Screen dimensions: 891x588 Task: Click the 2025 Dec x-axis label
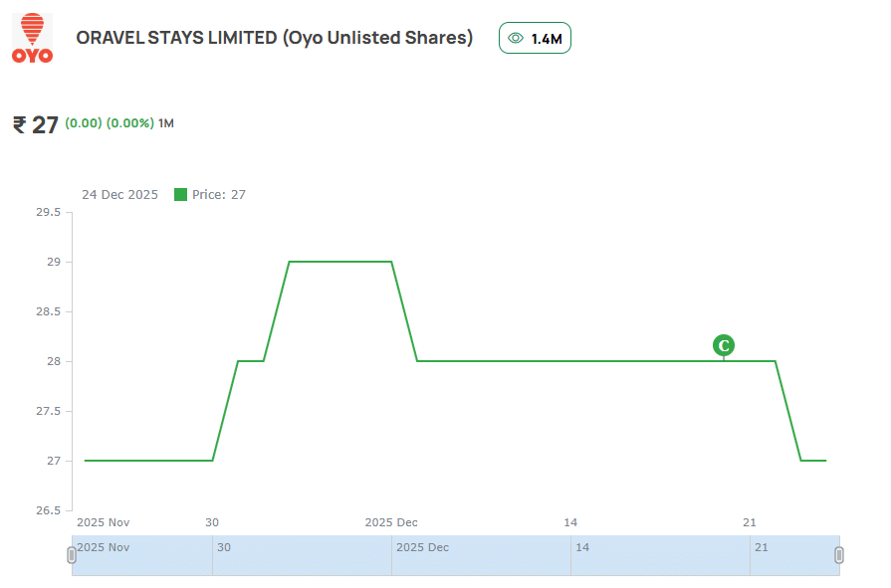[x=391, y=522]
